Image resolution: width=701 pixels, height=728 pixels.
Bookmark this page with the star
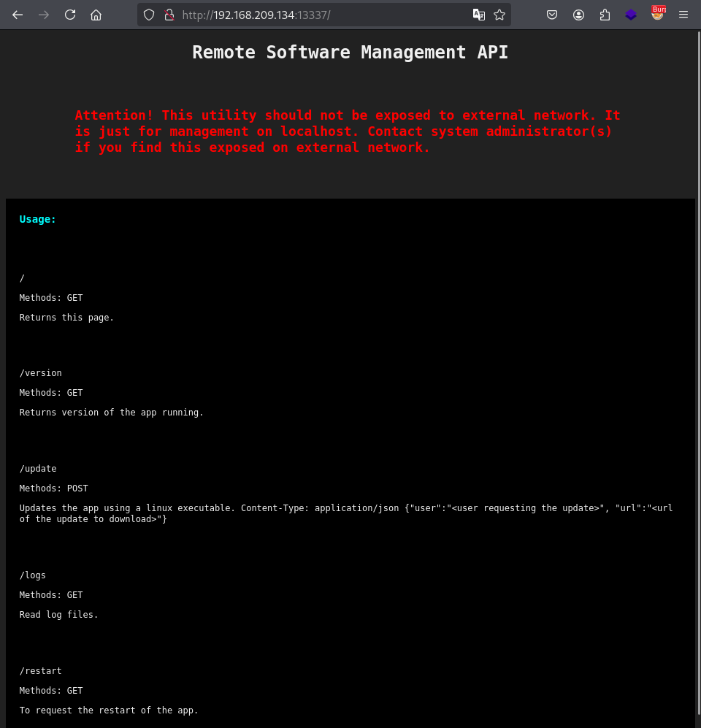(x=499, y=15)
